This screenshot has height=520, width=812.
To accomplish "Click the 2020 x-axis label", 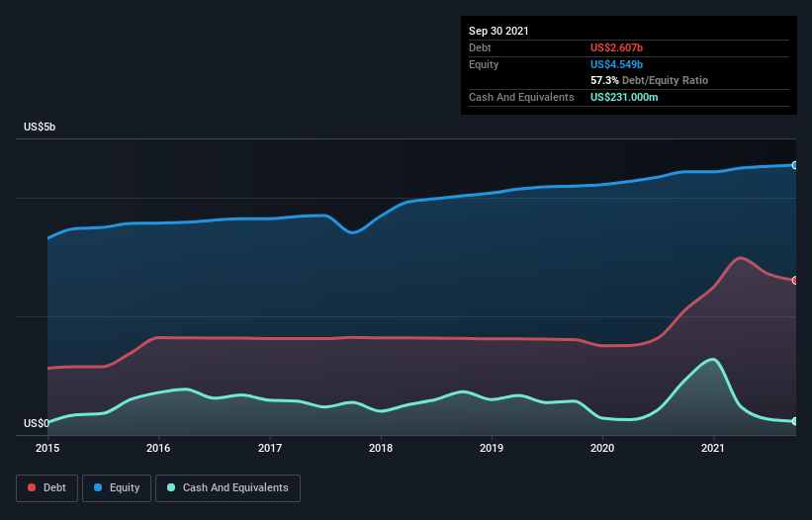I will (602, 448).
